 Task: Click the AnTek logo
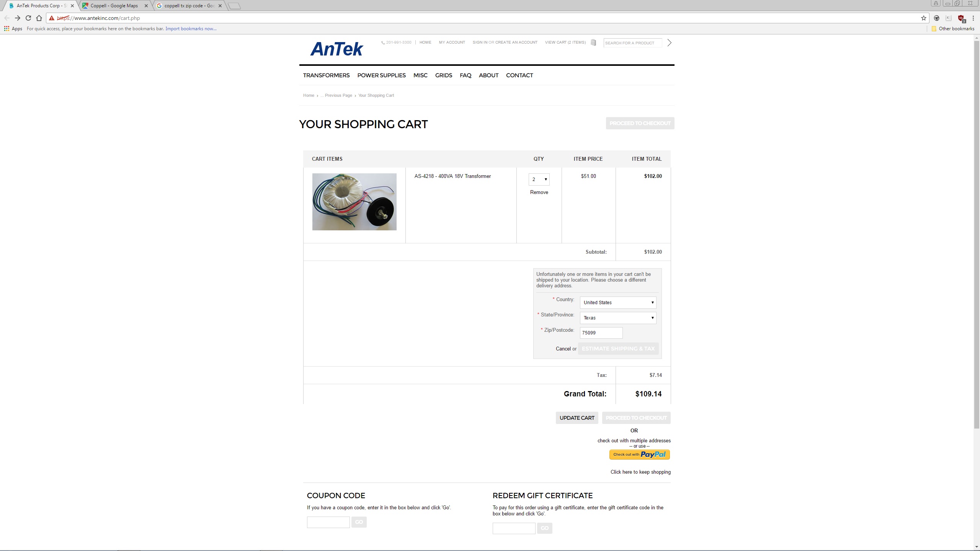(x=336, y=49)
